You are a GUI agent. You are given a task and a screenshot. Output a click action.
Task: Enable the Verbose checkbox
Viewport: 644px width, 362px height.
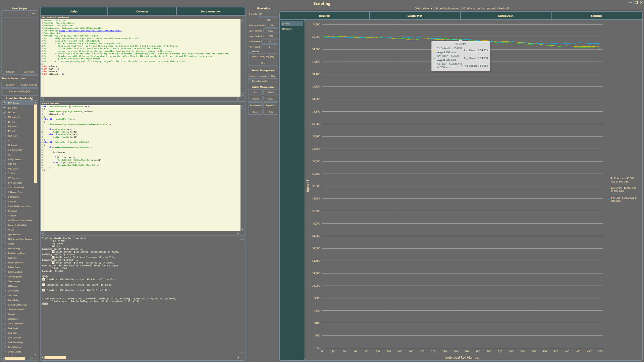pos(250,52)
